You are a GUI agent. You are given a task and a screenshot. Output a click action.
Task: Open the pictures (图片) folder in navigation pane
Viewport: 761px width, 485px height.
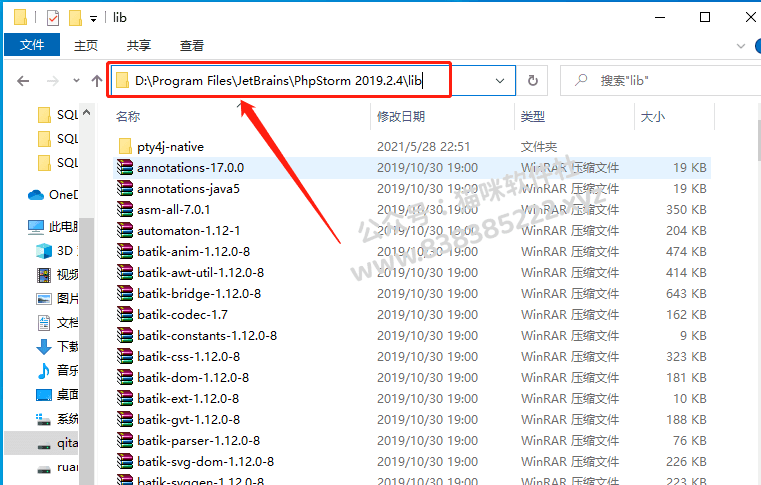point(57,299)
